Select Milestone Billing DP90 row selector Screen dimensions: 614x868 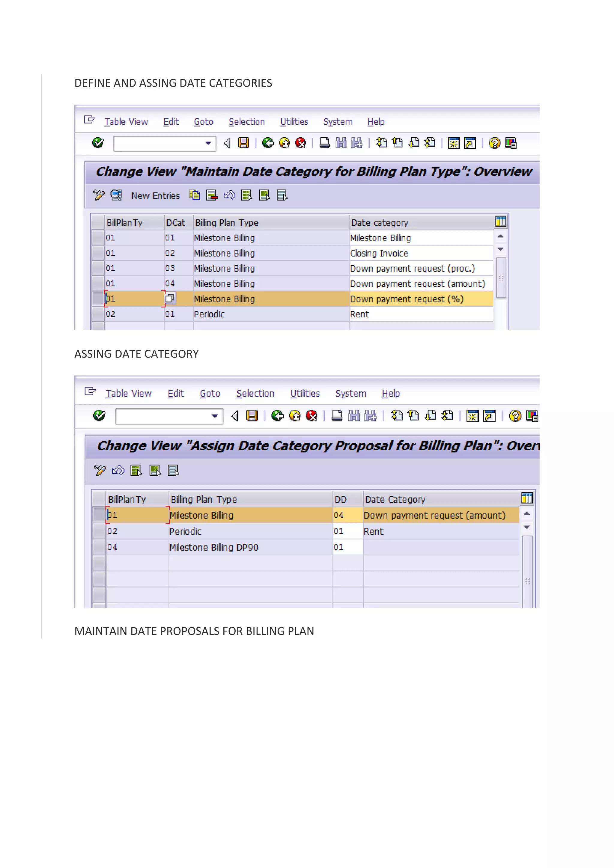pyautogui.click(x=100, y=547)
